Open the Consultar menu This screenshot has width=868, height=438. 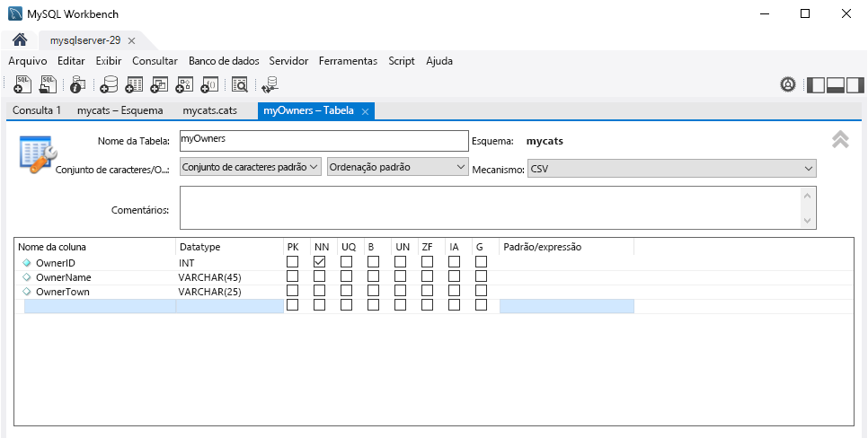pos(155,61)
